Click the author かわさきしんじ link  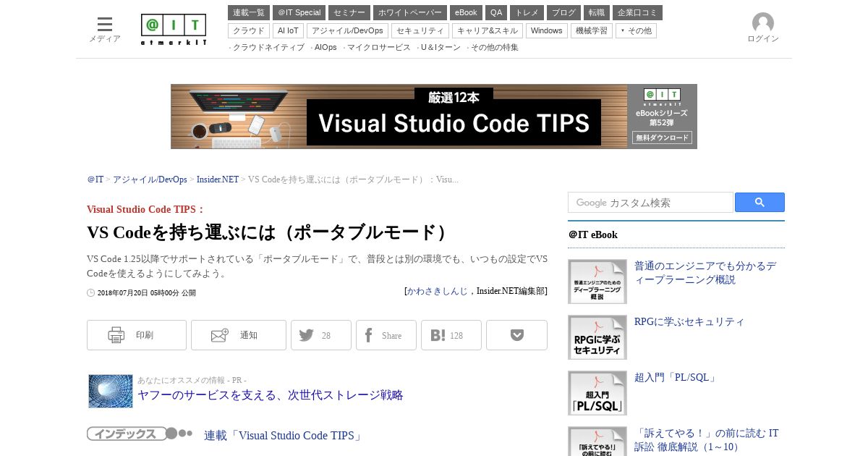point(437,291)
